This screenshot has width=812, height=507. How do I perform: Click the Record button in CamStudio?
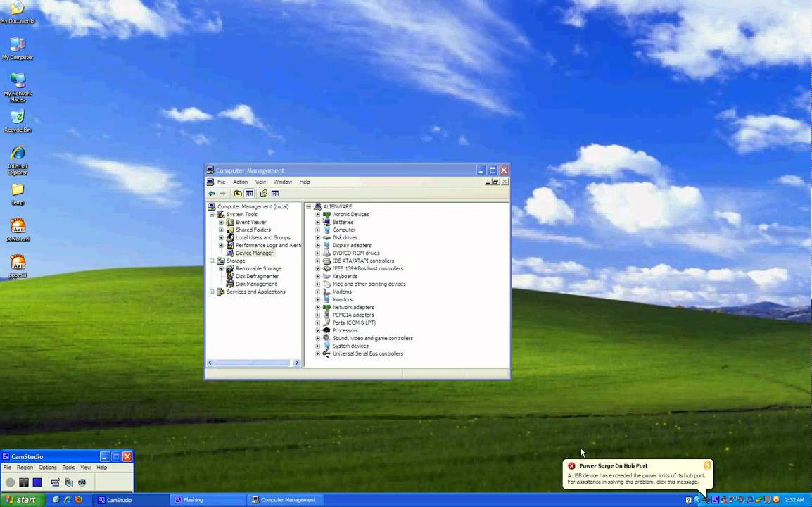[x=10, y=482]
